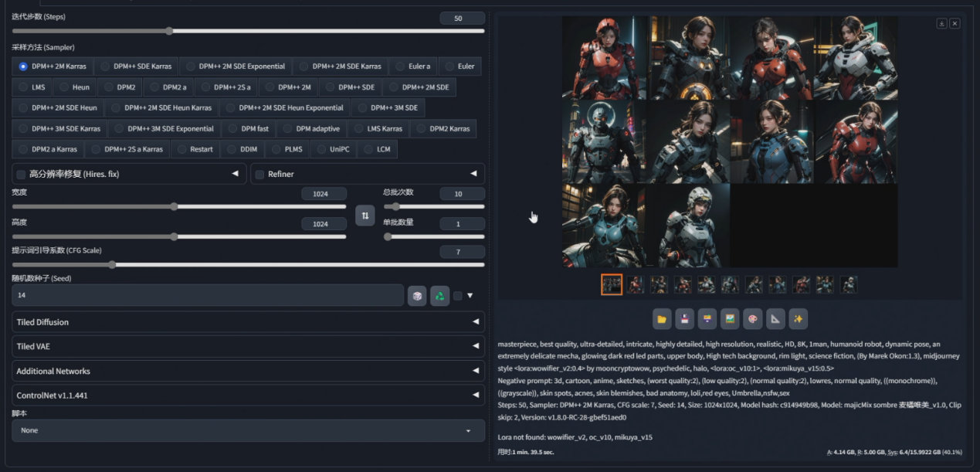Screen dimensions: 980x472
Task: Click the triangle ruler send-to-extras icon
Action: pyautogui.click(x=775, y=318)
